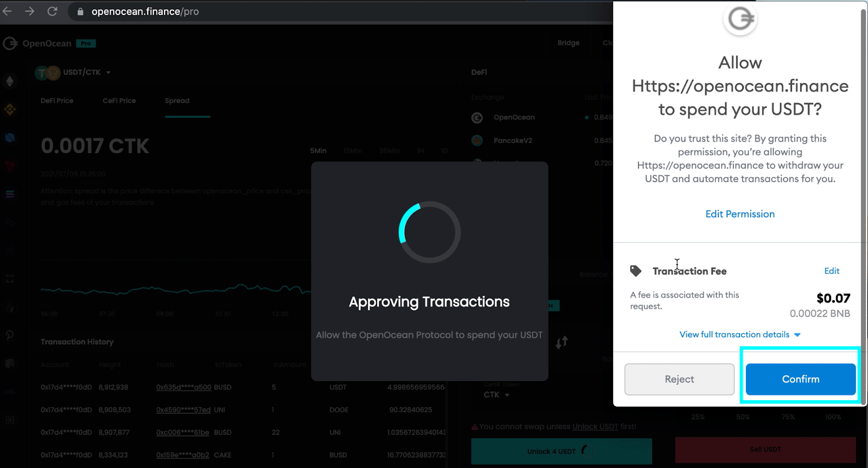Expand View full transaction details
Viewport: 868px width, 468px height.
(x=740, y=334)
